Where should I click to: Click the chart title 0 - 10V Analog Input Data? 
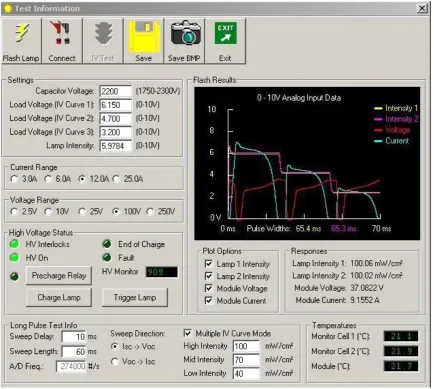[299, 98]
